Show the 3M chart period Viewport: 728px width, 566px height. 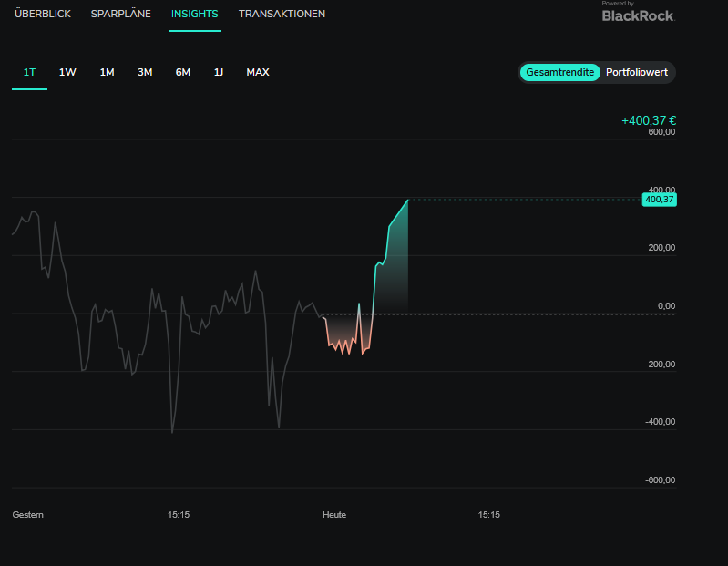(x=145, y=72)
